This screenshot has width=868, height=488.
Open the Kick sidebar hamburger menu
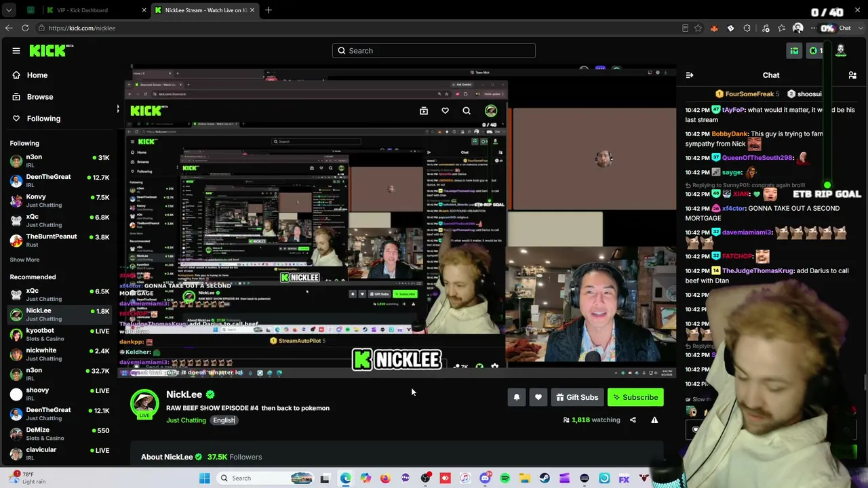click(16, 51)
